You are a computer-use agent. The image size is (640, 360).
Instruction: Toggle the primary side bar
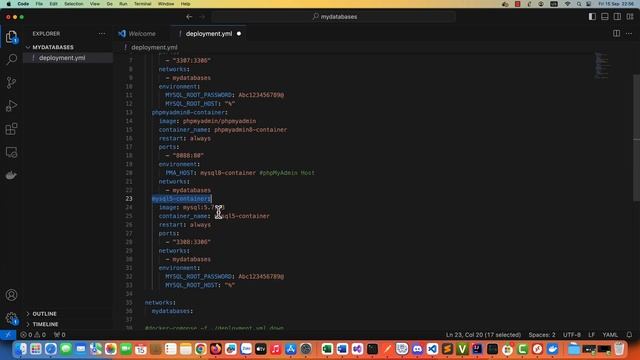pos(592,17)
